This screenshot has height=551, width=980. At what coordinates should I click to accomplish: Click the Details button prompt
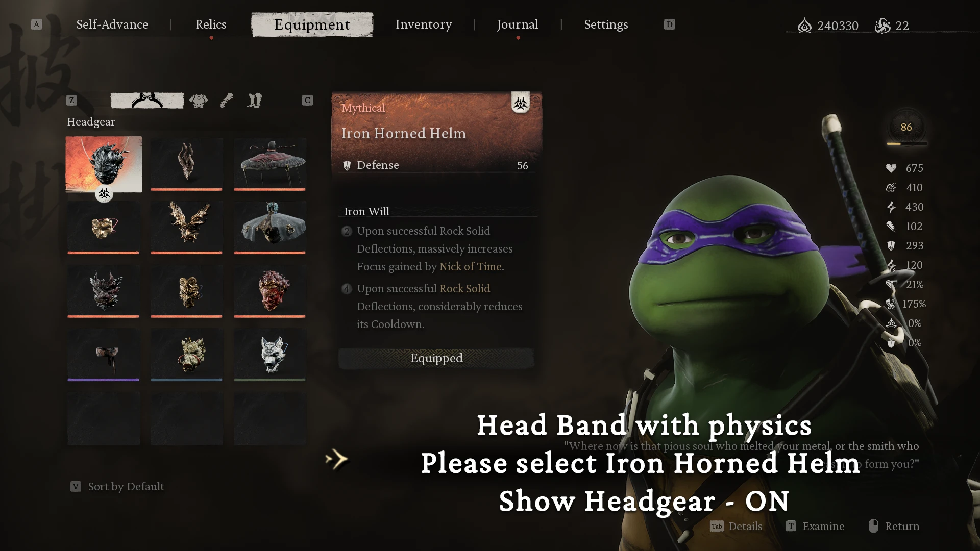click(x=736, y=526)
